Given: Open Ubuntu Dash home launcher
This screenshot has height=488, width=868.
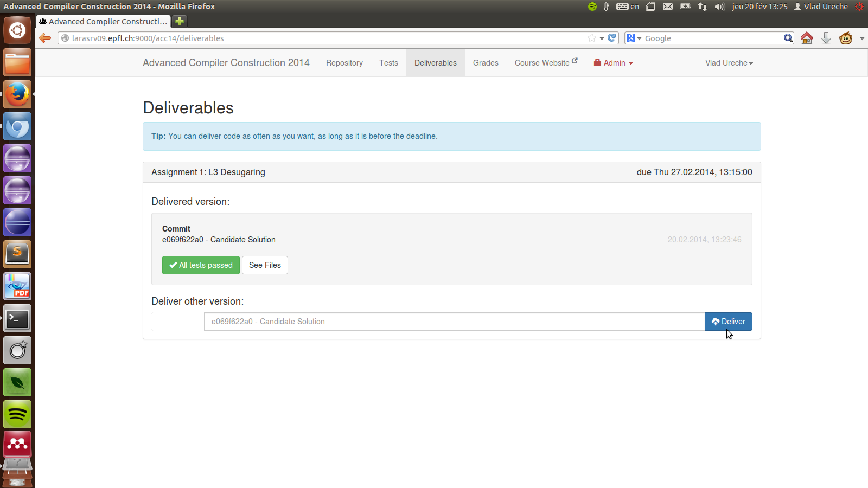Looking at the screenshot, I should point(17,30).
